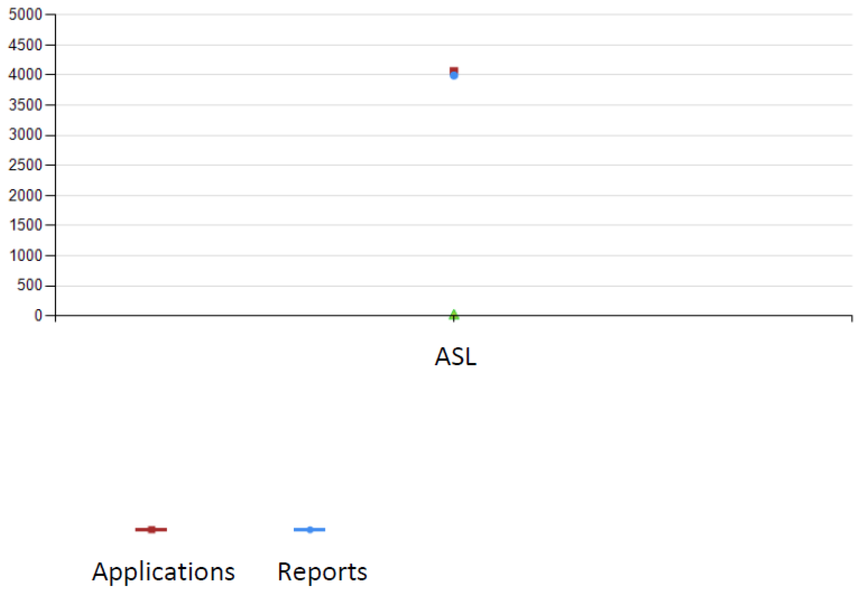Screen dimensions: 868x595
Task: Click the 4500 y-axis label
Action: 25,45
